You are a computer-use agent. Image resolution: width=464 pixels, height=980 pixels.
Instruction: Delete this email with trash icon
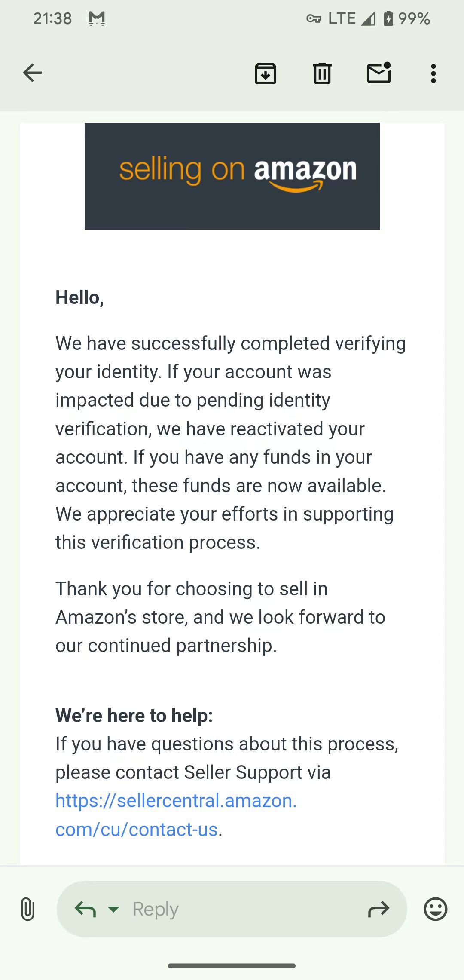coord(322,73)
